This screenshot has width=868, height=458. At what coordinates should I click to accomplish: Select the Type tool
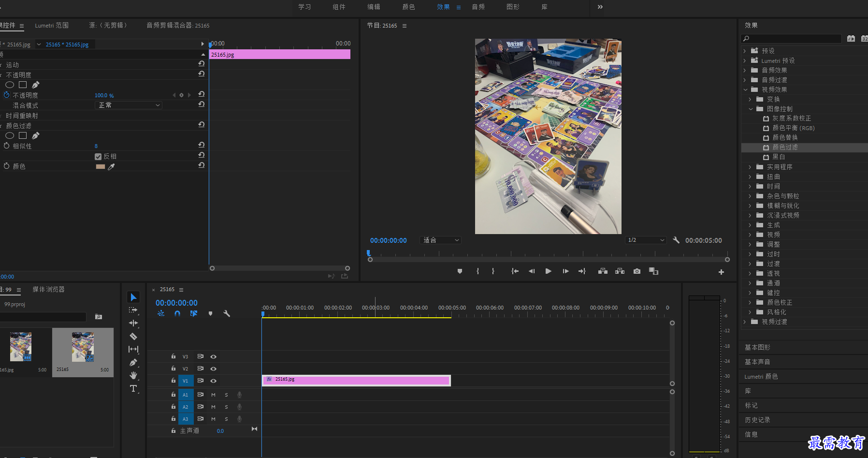(133, 388)
